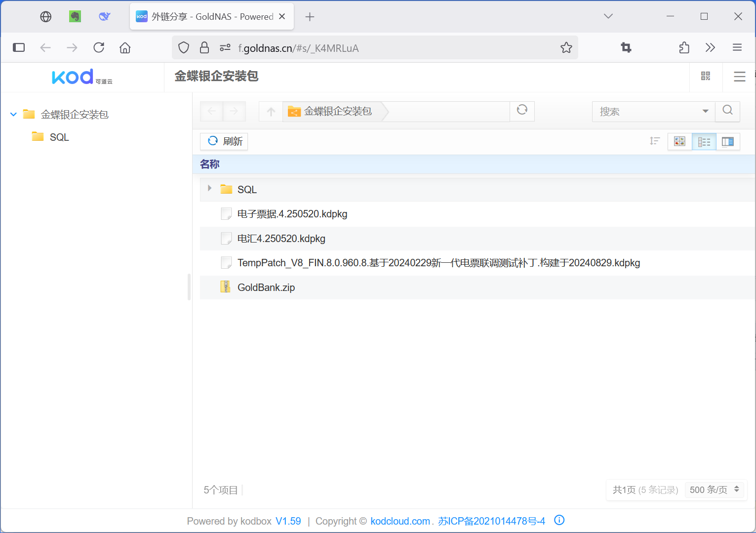Screen dimensions: 756x533
Task: Open the kodbox hamburger menu
Action: [739, 77]
